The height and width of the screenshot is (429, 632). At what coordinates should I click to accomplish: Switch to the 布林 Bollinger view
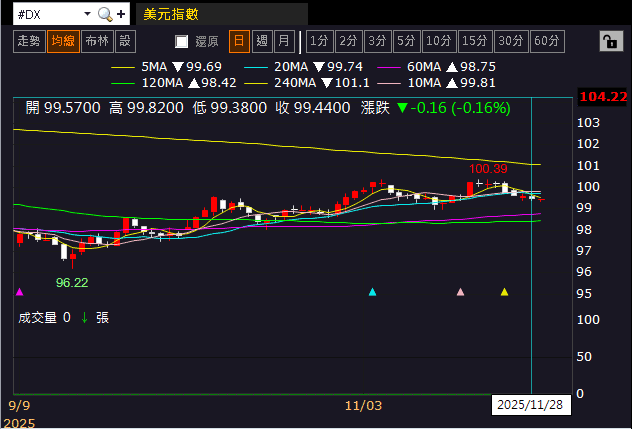tap(97, 41)
